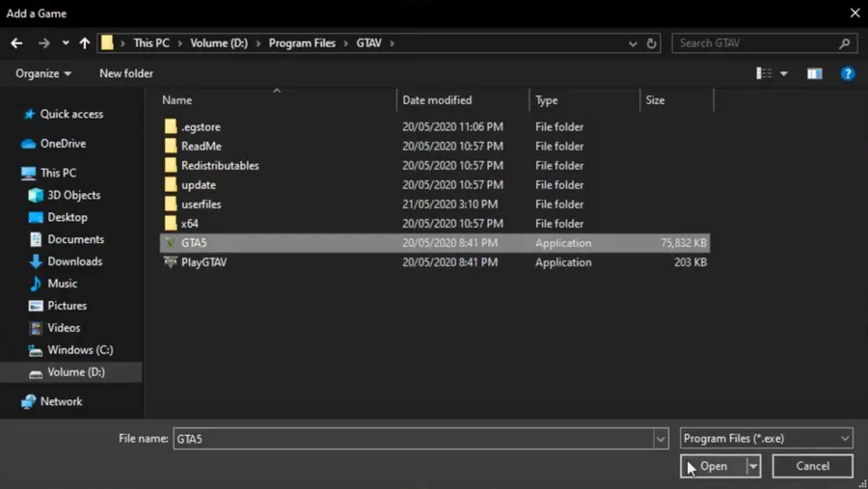Show the preview pane

(814, 73)
